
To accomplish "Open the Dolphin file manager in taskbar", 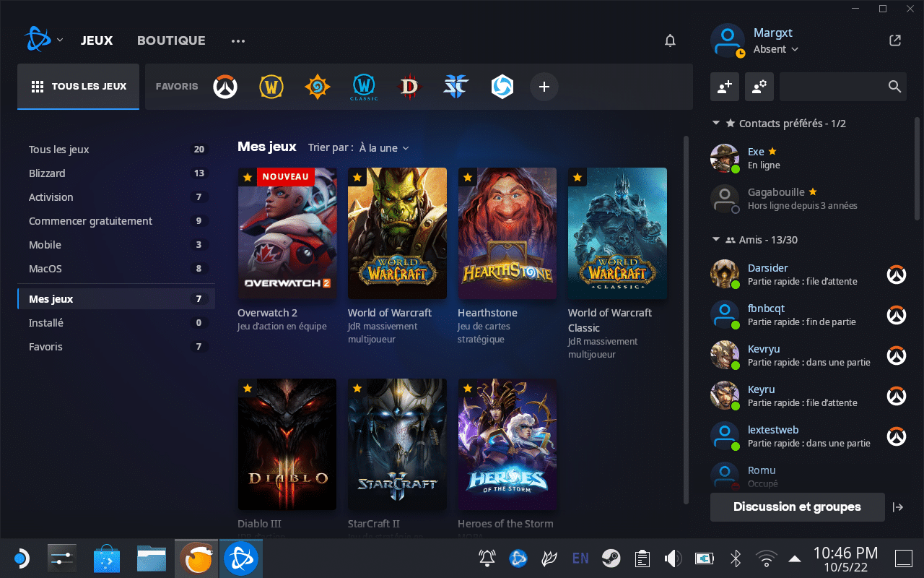I will [x=152, y=558].
